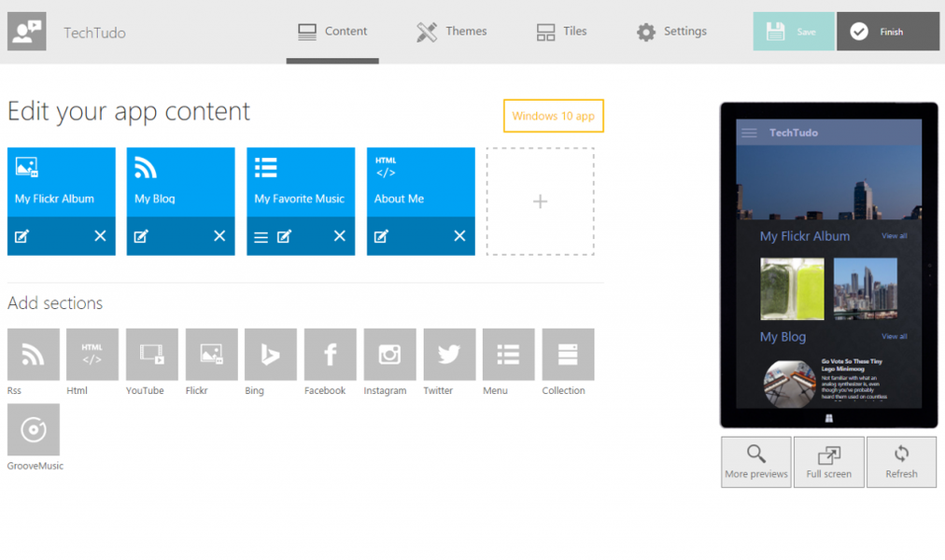Click the Go Vote So These Tiny Lego Minimoog headline
This screenshot has height=560, width=945.
(x=852, y=365)
